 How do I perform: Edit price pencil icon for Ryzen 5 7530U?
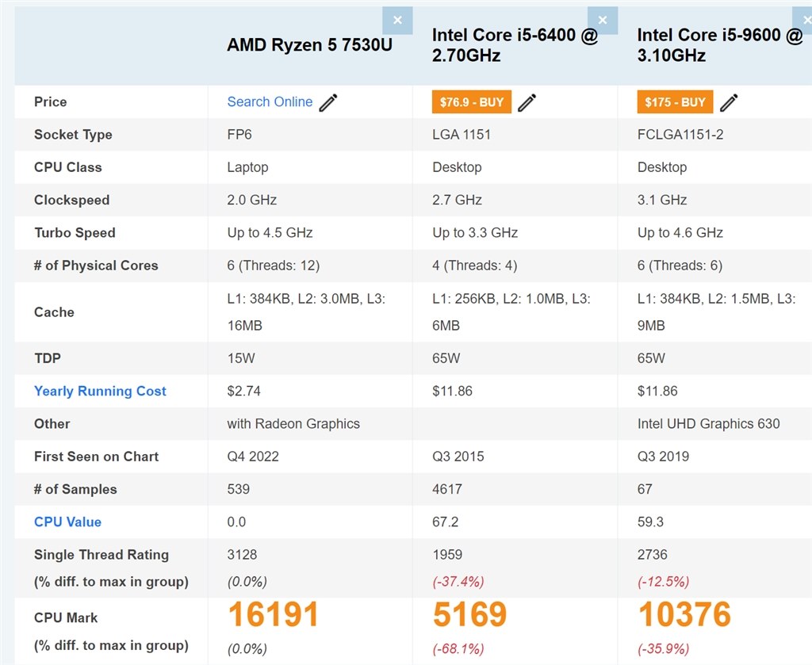(328, 102)
